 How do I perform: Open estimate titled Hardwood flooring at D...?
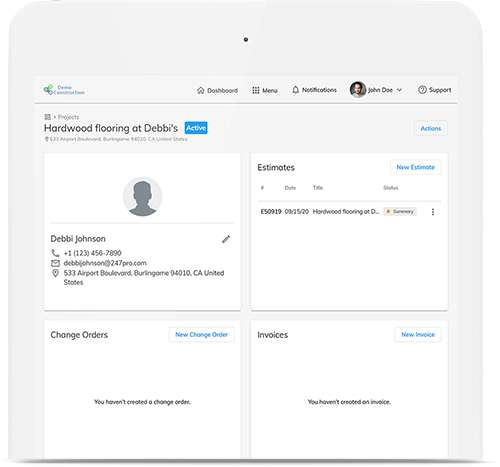point(346,211)
